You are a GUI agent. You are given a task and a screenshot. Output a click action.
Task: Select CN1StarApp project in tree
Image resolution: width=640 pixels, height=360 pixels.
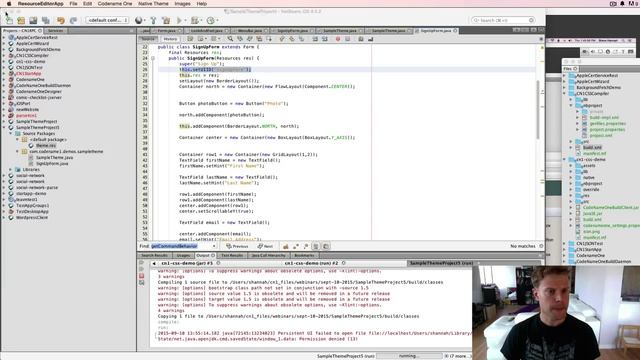28,73
